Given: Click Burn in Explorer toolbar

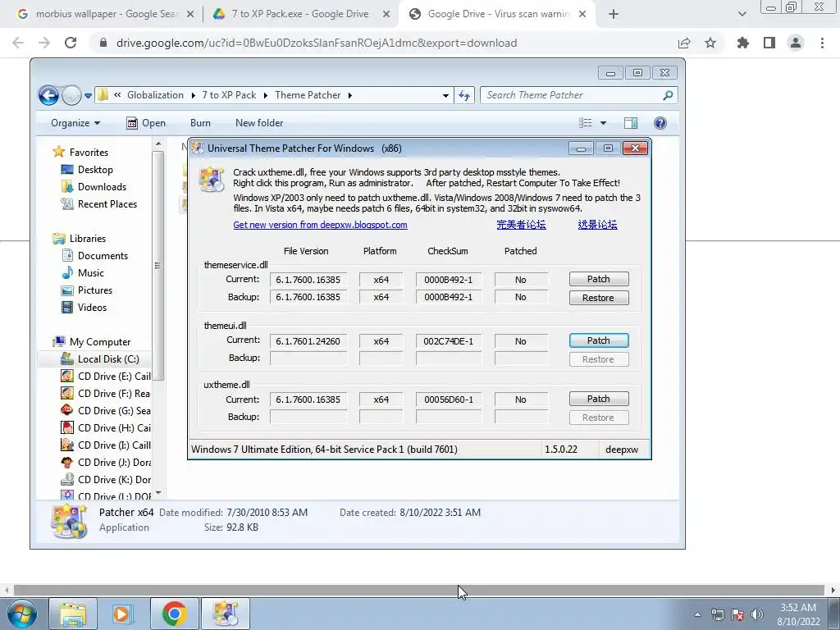Looking at the screenshot, I should click(200, 123).
